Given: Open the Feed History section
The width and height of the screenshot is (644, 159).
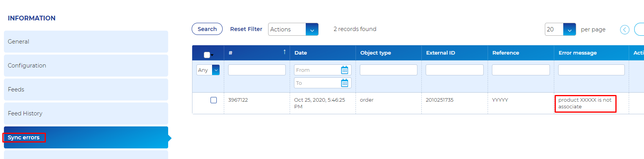Looking at the screenshot, I should (86, 113).
